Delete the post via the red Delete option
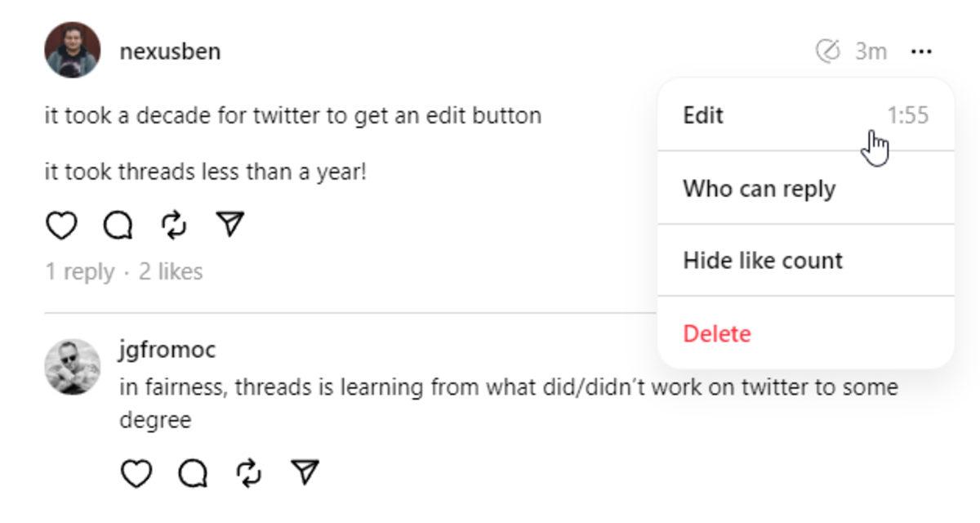 pos(716,333)
